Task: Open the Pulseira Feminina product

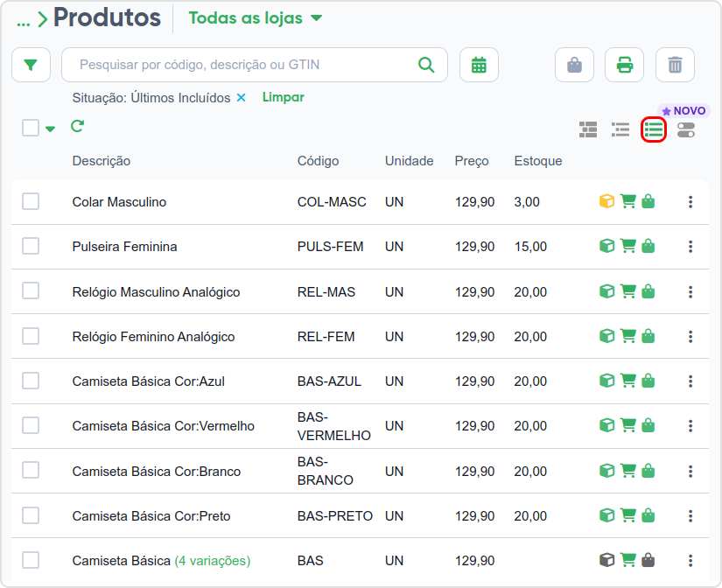Action: click(x=124, y=247)
